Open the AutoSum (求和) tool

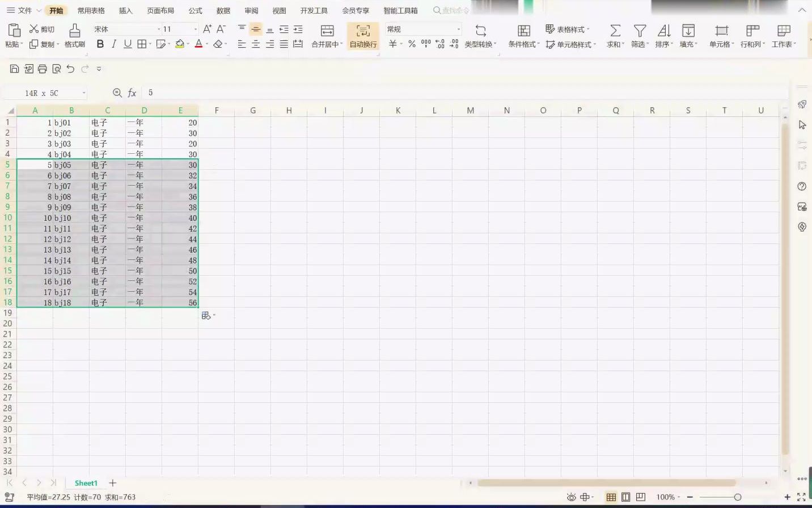tap(615, 31)
